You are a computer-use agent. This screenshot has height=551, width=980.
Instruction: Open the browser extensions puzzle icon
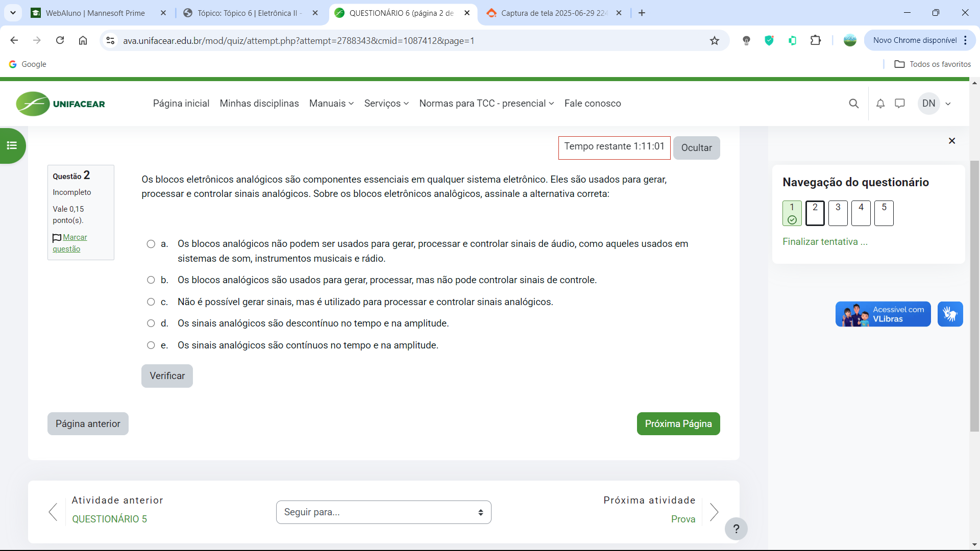tap(816, 40)
